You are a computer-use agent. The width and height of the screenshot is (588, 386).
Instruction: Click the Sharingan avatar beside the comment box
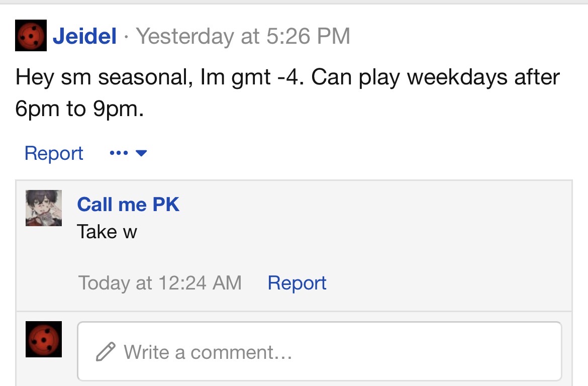click(44, 339)
